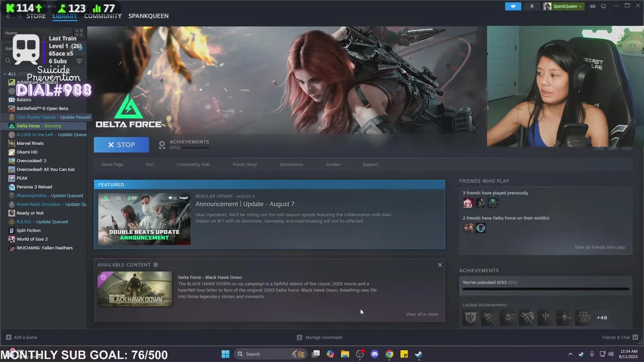Select Marvel Rivals game
Screen dimensions: 644x362
tap(30, 143)
